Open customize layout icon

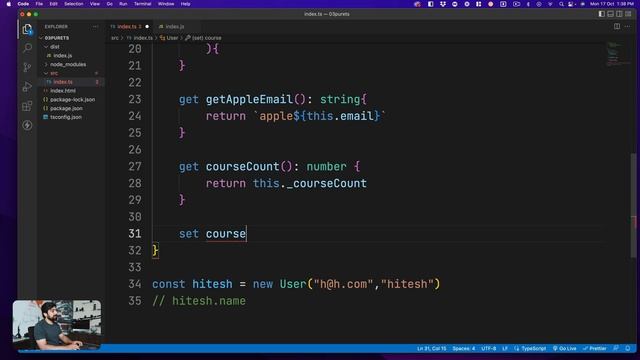click(x=628, y=14)
